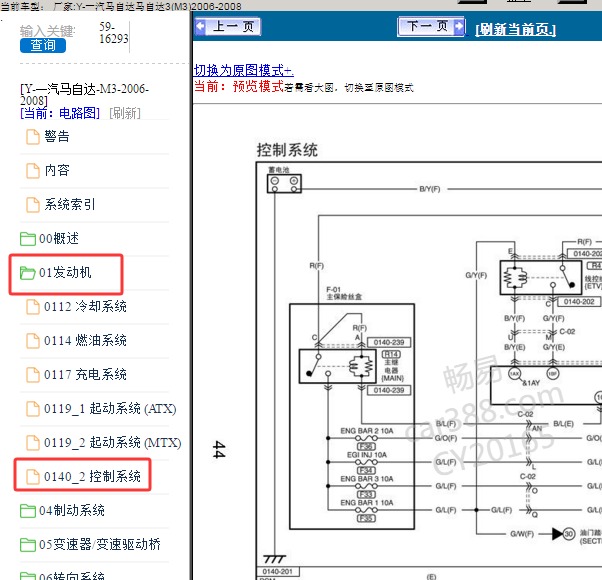This screenshot has height=580, width=602.
Task: Click the battery 蓄电池 symbol in diagram
Action: pos(284,183)
